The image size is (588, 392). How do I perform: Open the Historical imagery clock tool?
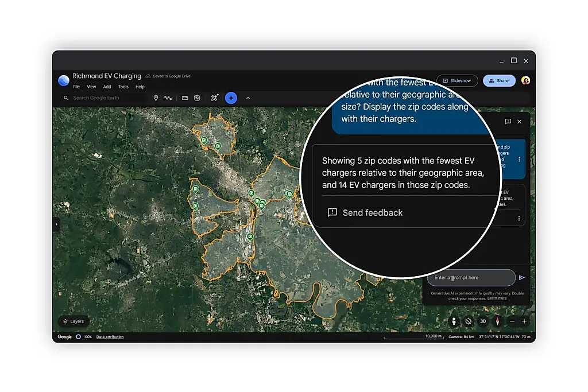pyautogui.click(x=198, y=98)
